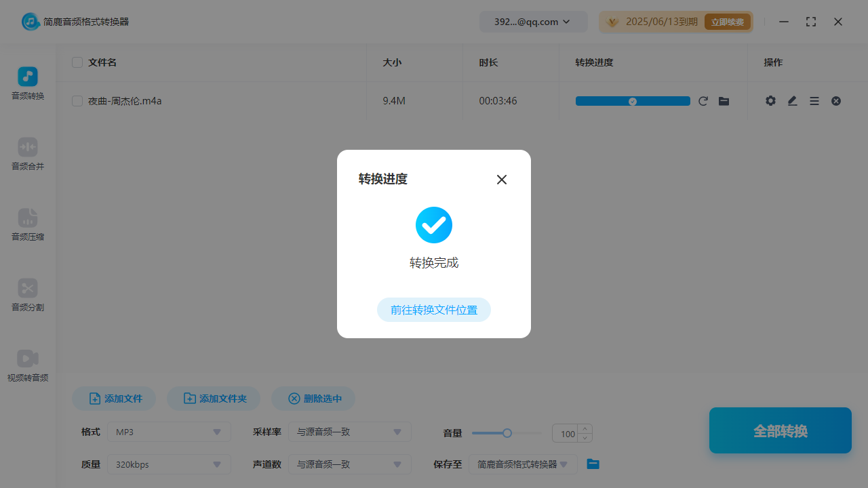Select the 音频分割 tool
This screenshot has width=868, height=488.
(27, 296)
